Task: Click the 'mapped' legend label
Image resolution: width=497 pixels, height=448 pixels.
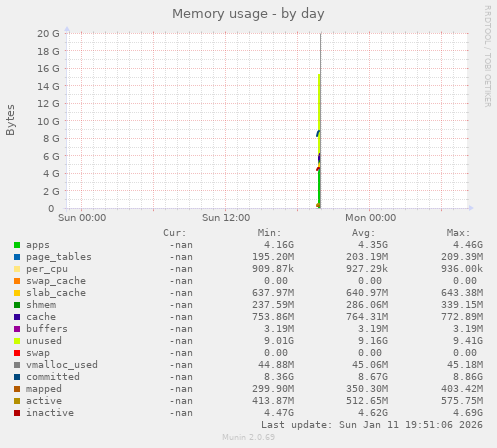Action: [x=44, y=389]
